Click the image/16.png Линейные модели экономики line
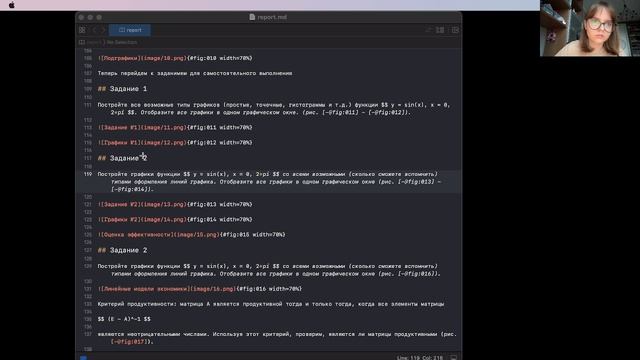The width and height of the screenshot is (640, 360). [200, 289]
